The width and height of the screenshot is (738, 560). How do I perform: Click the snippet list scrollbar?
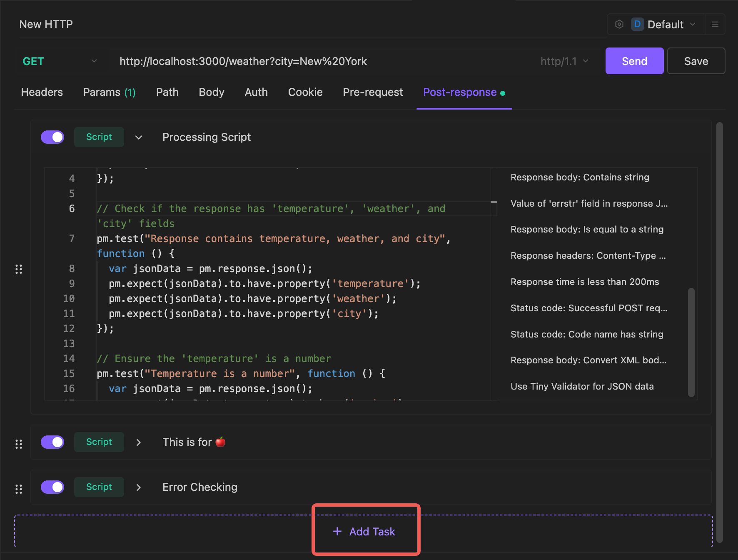[x=691, y=342]
